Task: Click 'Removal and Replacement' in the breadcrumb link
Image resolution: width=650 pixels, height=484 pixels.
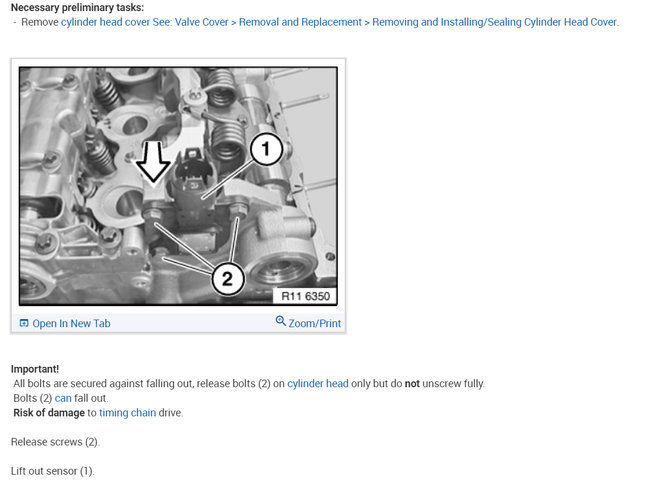Action: coord(300,22)
